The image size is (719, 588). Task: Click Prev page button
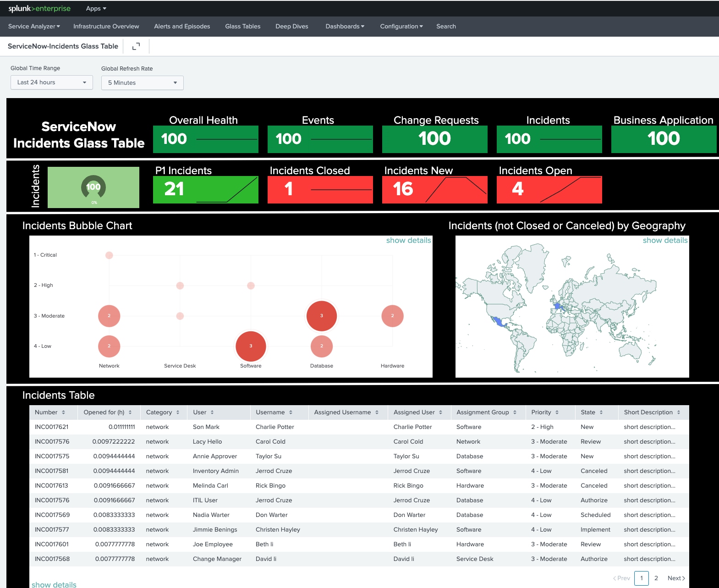pyautogui.click(x=622, y=578)
